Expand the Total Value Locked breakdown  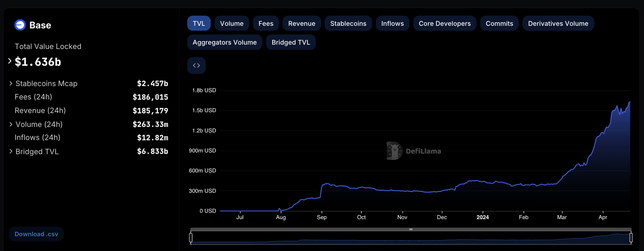point(10,61)
